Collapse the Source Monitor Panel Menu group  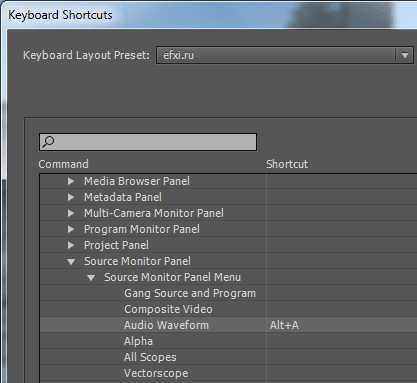91,278
